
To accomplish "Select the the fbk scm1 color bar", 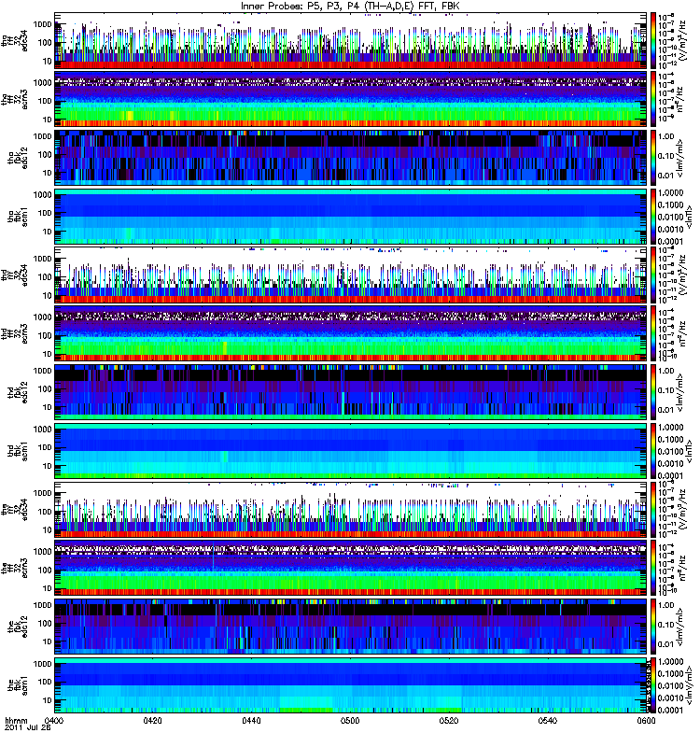I will (653, 685).
